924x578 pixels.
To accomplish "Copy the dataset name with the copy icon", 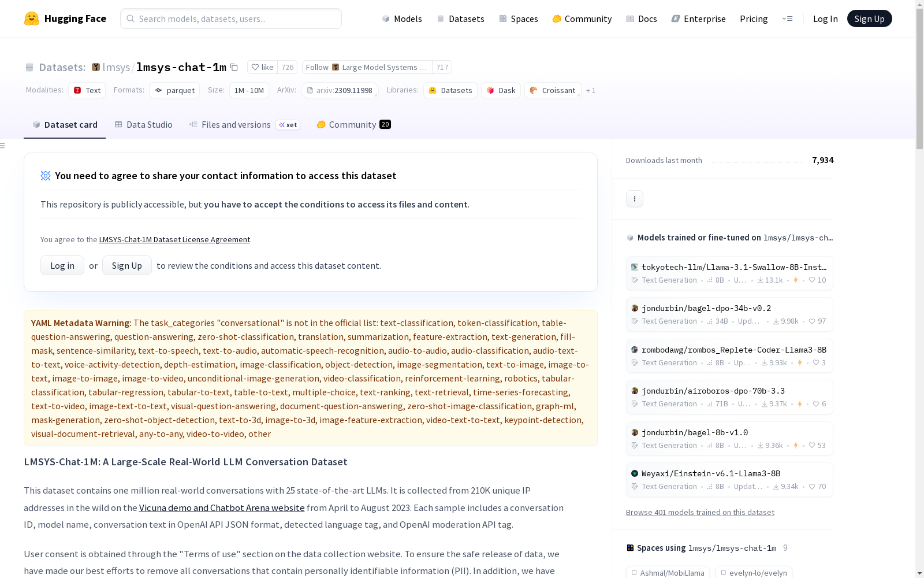I will tap(234, 67).
